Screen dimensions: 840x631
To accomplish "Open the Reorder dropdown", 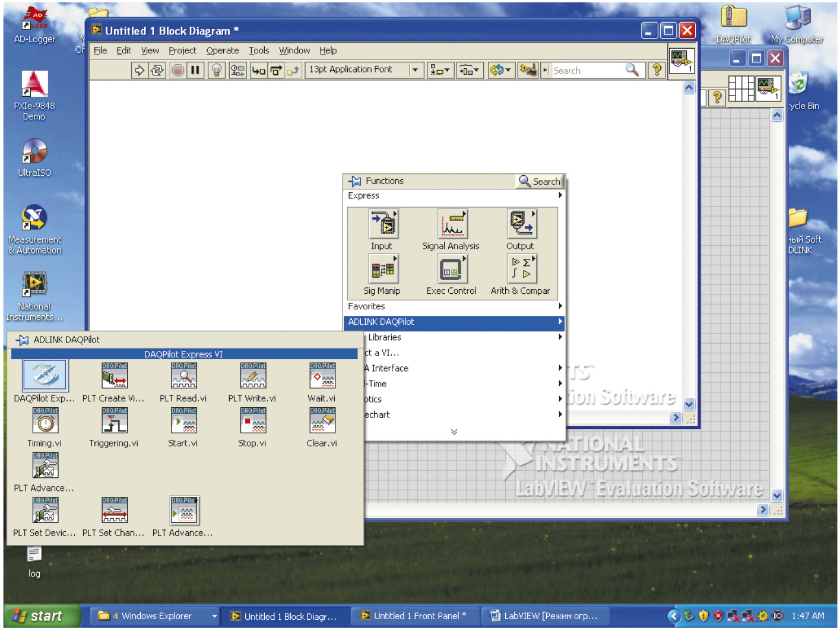I will [x=500, y=71].
